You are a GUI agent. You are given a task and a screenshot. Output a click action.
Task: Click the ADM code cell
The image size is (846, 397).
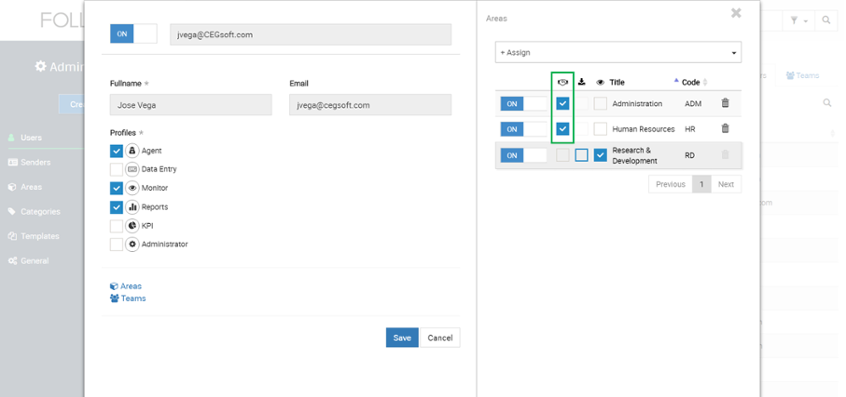coord(693,104)
